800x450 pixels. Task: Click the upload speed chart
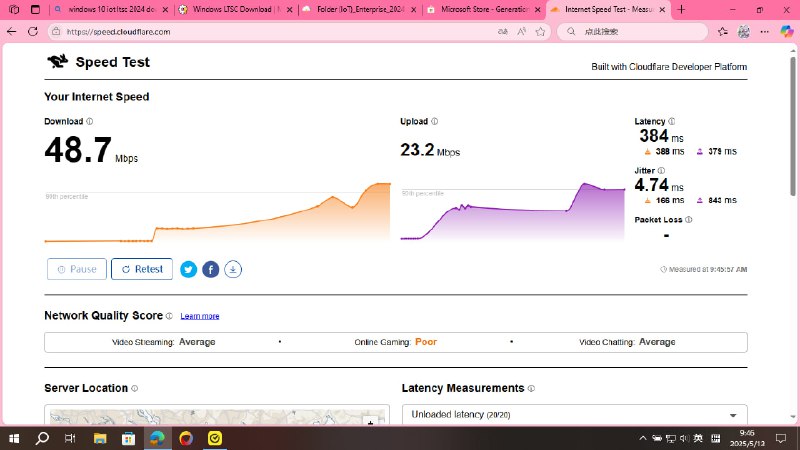point(513,211)
